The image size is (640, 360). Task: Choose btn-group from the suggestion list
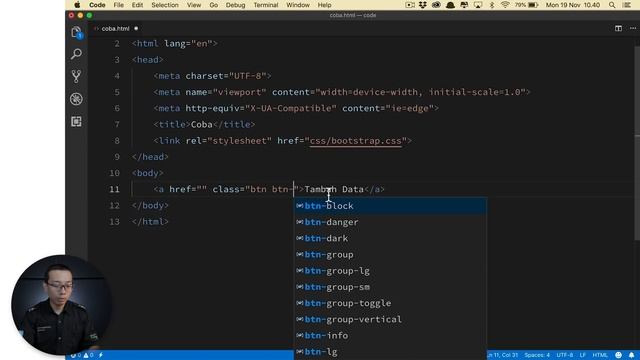pos(390,255)
